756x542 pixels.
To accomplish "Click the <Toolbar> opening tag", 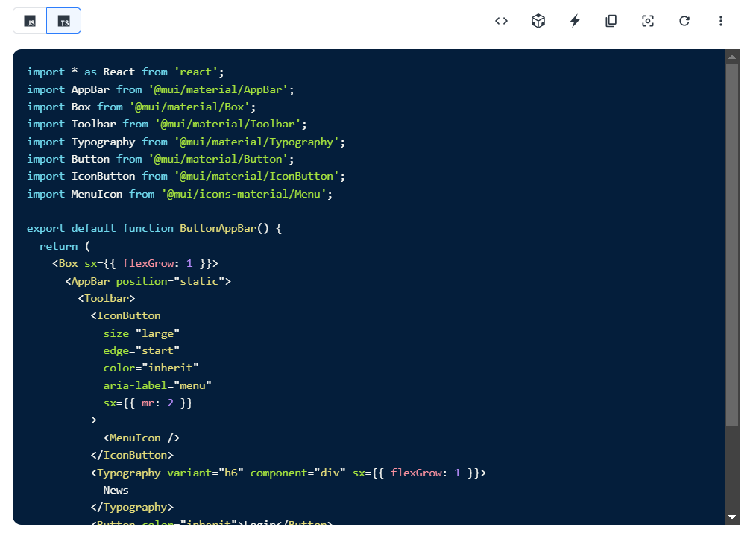I will tap(107, 298).
